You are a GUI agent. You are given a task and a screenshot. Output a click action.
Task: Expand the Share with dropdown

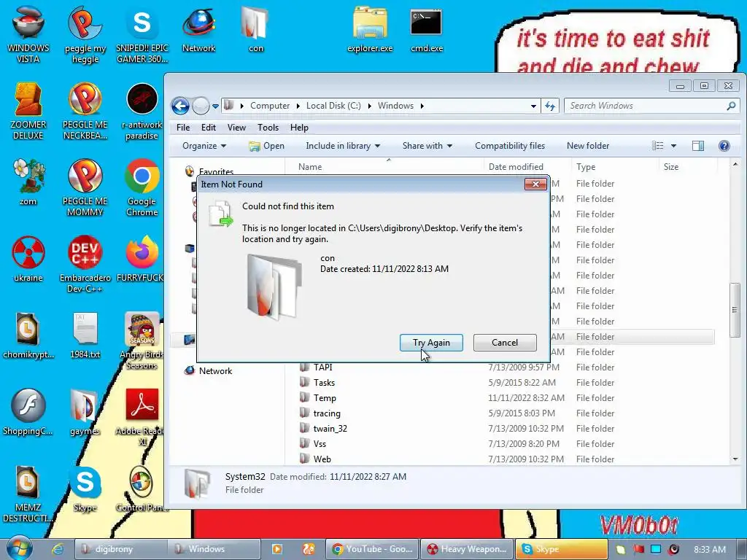427,146
